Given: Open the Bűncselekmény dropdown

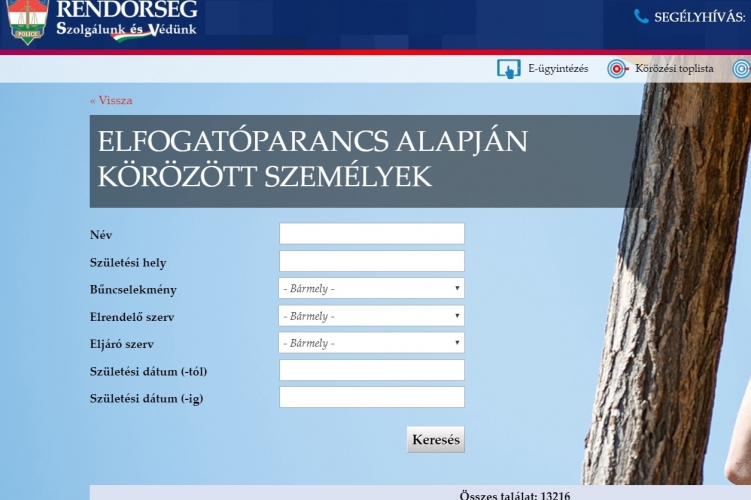Looking at the screenshot, I should tap(371, 289).
